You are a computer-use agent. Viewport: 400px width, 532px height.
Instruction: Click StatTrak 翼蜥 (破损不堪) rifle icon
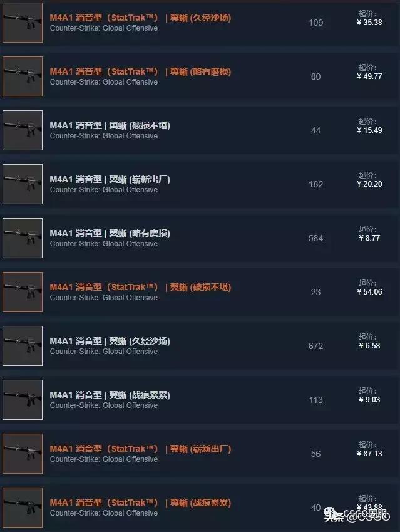(23, 292)
